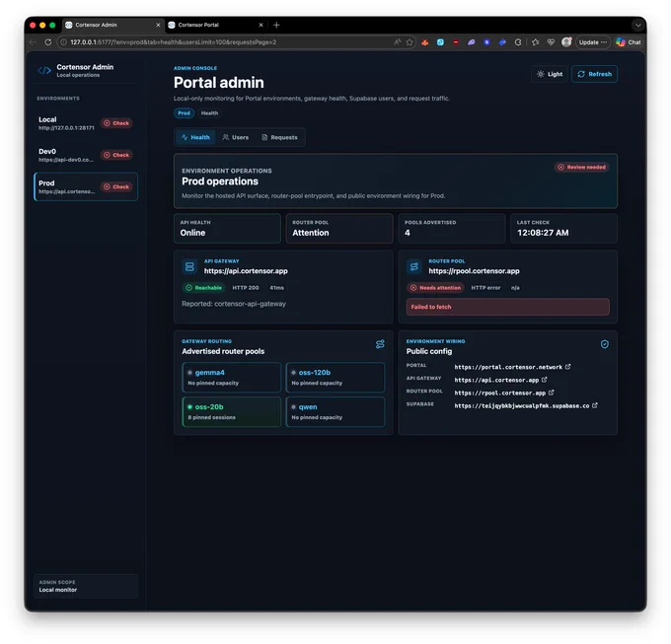Open the Requests tab
This screenshot has width=671, height=644.
[279, 137]
